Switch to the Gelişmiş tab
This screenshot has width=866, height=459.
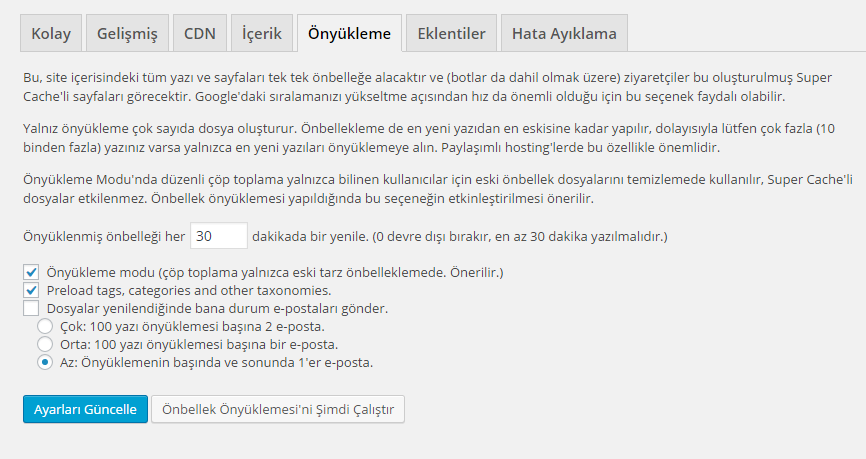127,33
